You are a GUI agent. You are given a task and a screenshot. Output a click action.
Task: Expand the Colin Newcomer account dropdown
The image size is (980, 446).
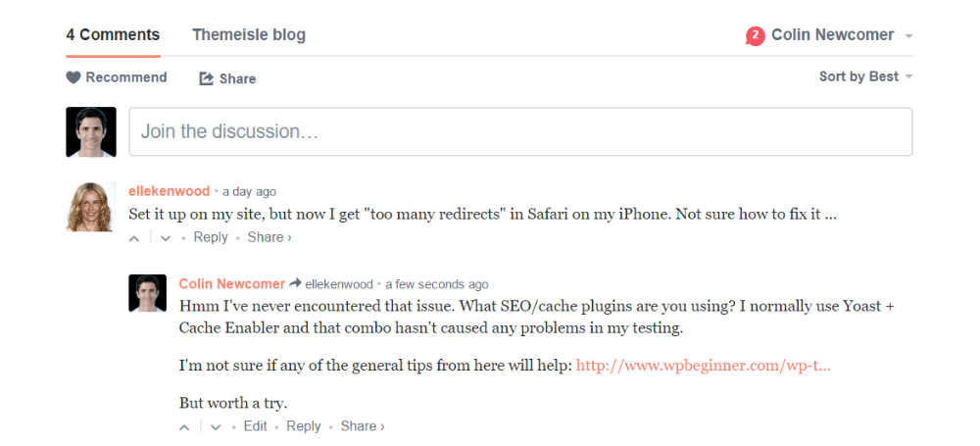[909, 36]
